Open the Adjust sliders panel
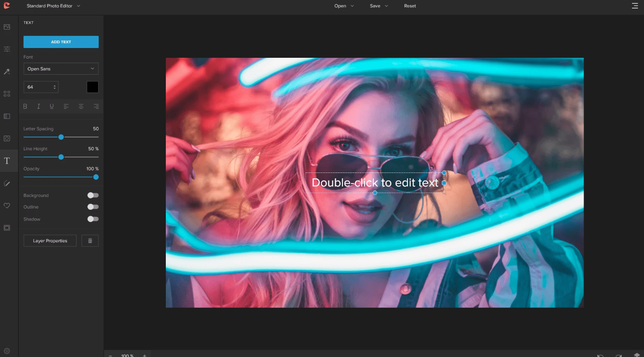Viewport: 644px width, 357px height. (x=7, y=49)
